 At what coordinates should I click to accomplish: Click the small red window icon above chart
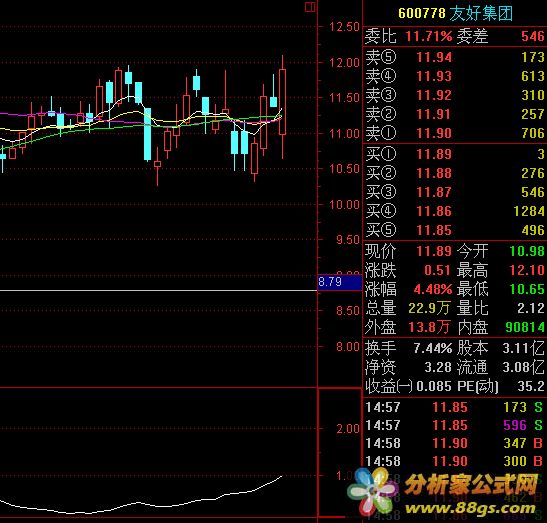[310, 6]
